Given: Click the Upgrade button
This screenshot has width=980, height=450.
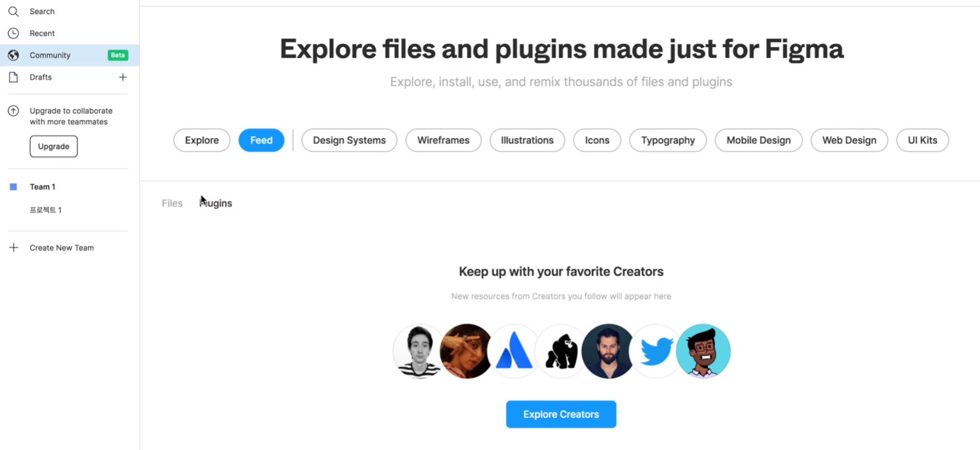Looking at the screenshot, I should coord(53,147).
